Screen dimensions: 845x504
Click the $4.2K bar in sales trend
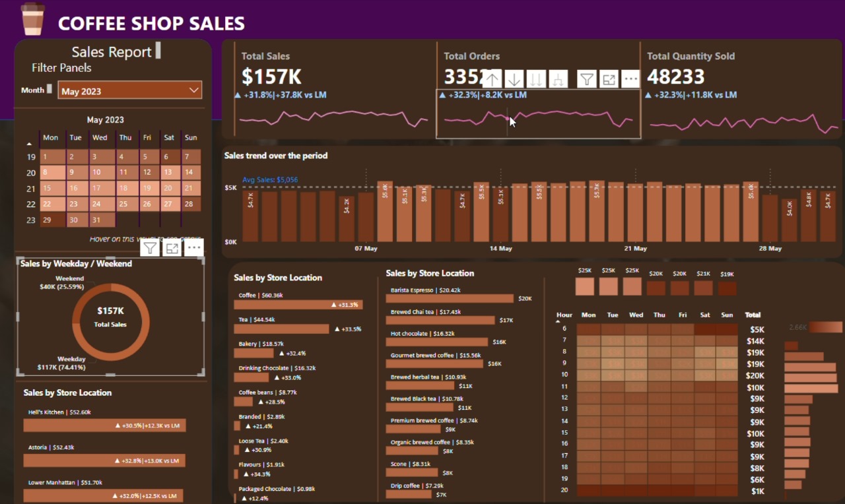(x=347, y=220)
